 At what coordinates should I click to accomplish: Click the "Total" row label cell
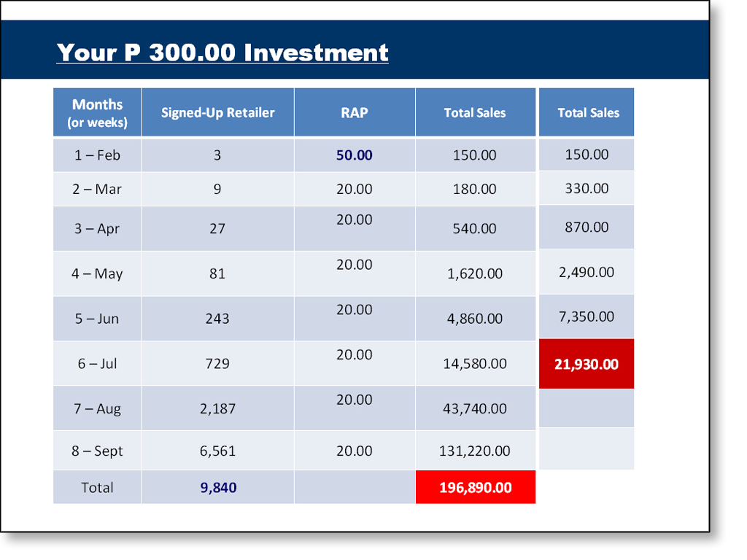click(x=97, y=488)
